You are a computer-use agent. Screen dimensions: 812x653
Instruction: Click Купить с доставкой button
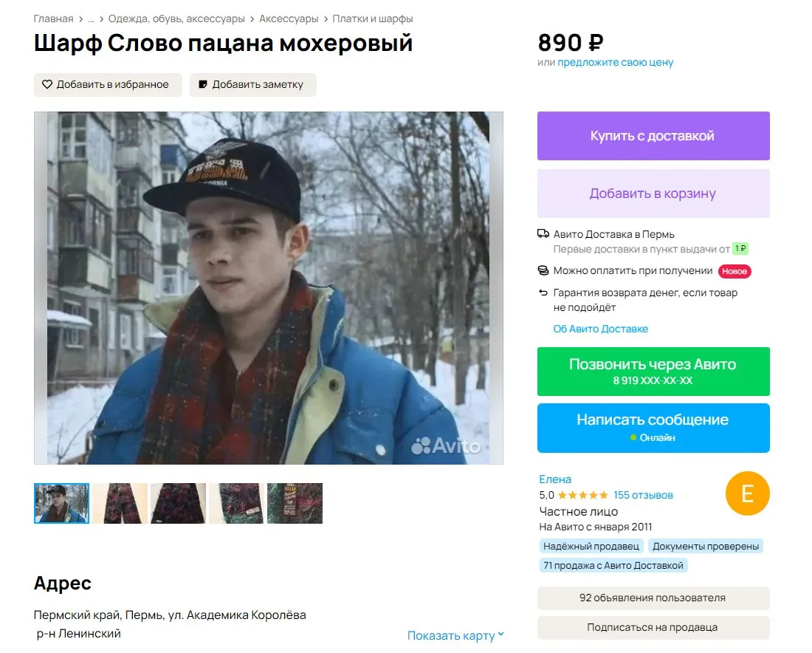653,136
